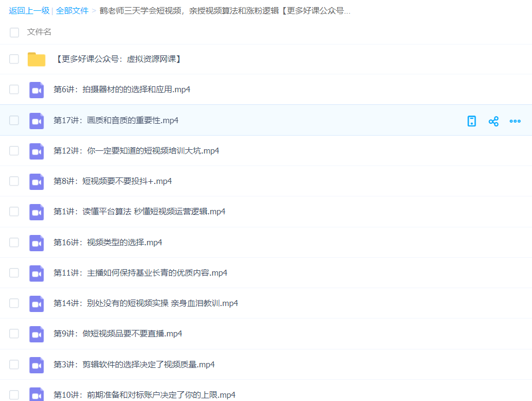Select the checkbox for 第11讲 file
The width and height of the screenshot is (532, 401).
(x=14, y=273)
